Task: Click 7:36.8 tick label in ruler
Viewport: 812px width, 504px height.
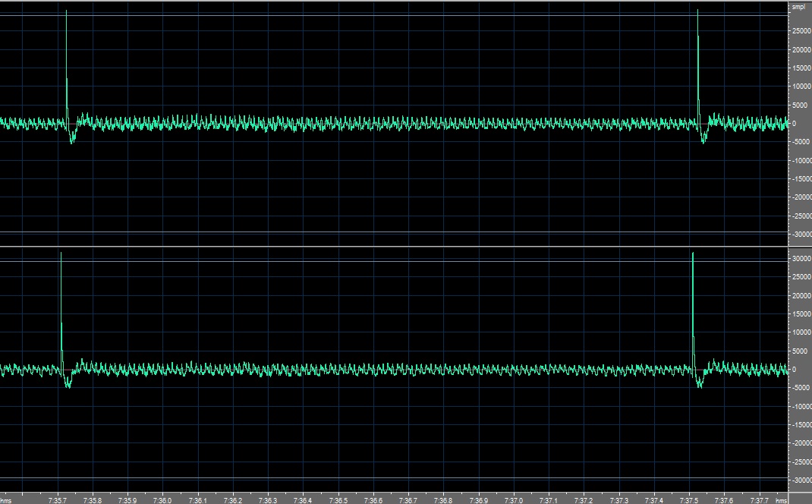Action: click(x=443, y=500)
